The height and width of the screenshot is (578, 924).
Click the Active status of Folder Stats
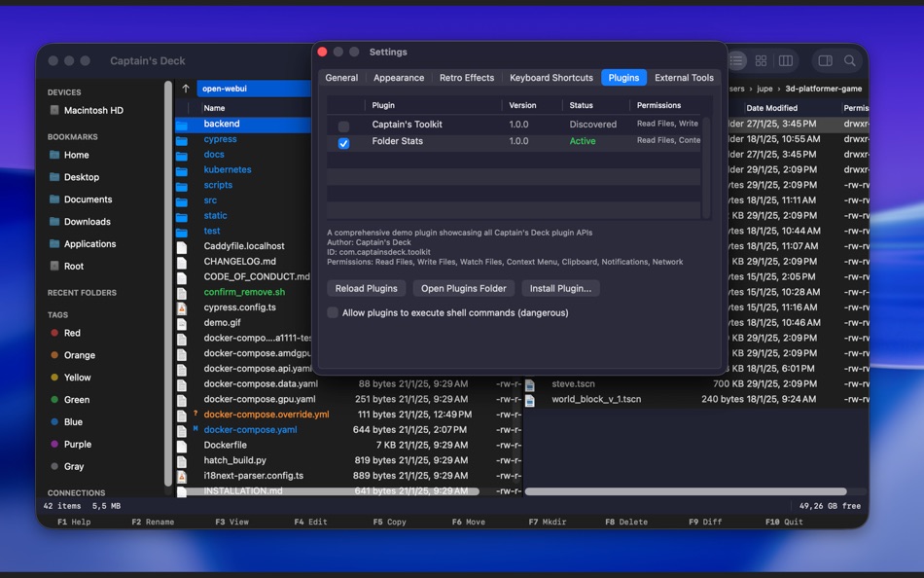[x=583, y=141]
